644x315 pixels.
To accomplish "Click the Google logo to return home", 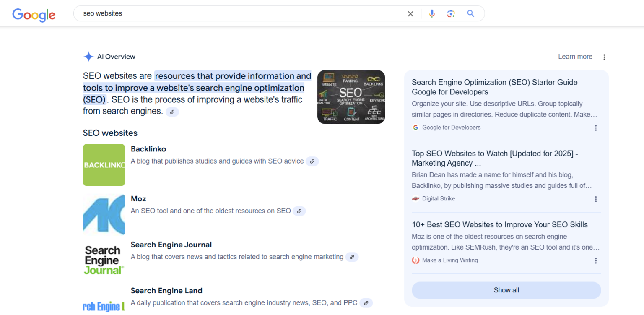I will click(34, 15).
